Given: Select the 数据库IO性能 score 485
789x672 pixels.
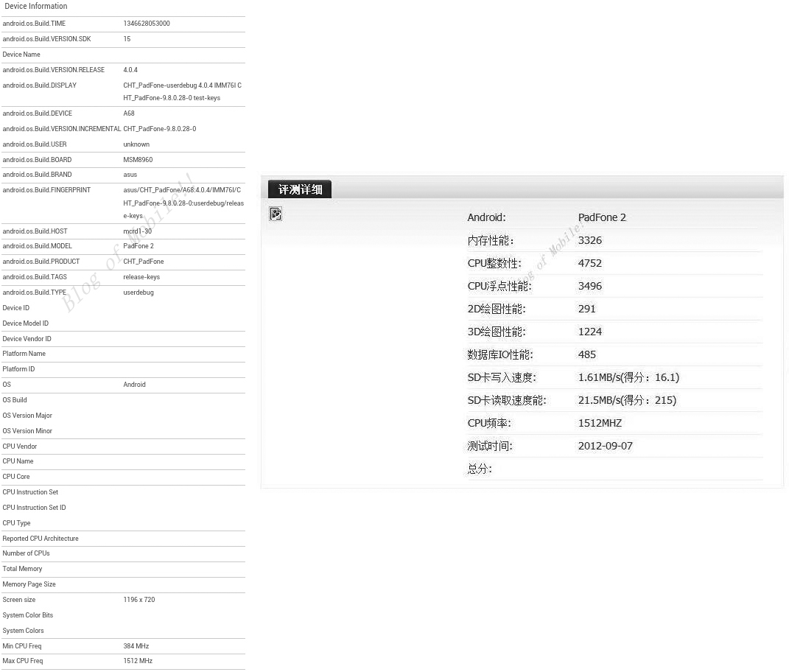Looking at the screenshot, I should tap(586, 355).
